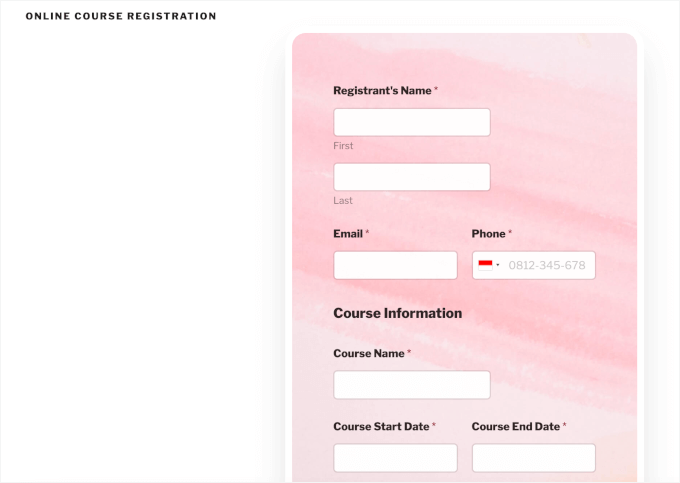Click the Course Start Date label
The image size is (680, 483).
pyautogui.click(x=381, y=427)
